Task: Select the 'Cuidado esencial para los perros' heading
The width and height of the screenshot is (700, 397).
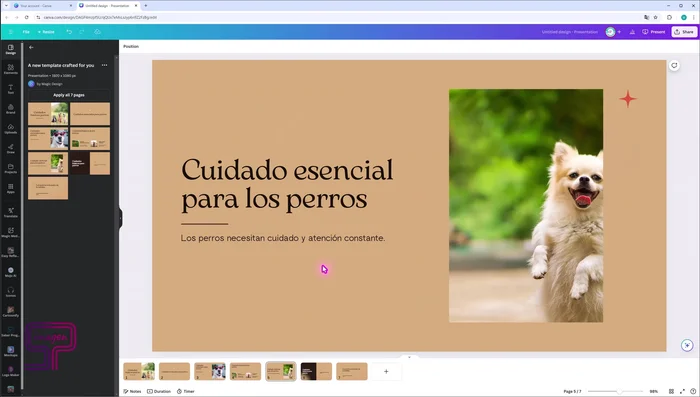Action: tap(287, 184)
